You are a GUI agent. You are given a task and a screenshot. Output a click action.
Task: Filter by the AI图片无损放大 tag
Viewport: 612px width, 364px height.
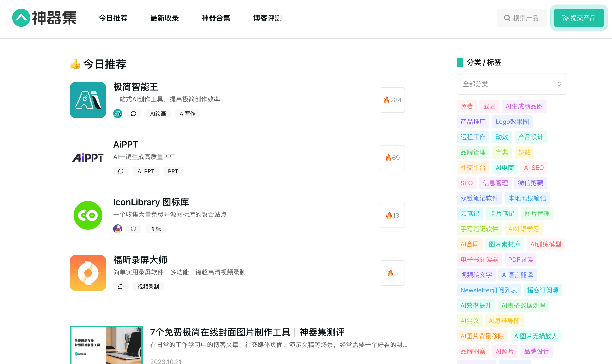coord(536,336)
